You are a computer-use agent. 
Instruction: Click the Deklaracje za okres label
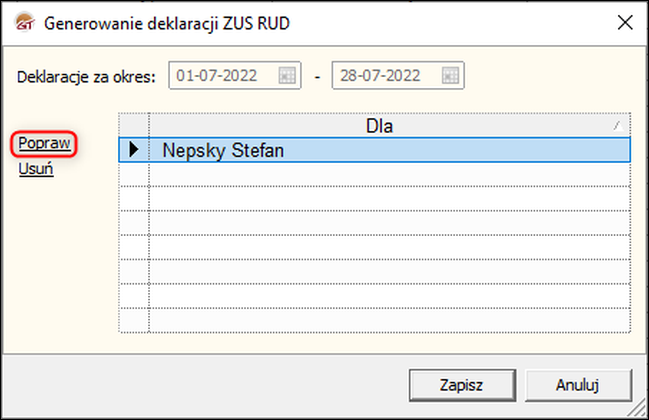click(86, 77)
